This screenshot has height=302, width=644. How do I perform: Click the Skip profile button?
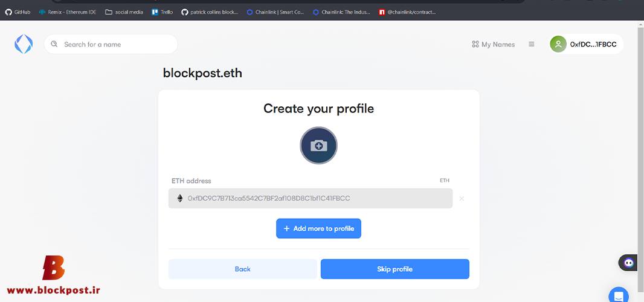(394, 269)
